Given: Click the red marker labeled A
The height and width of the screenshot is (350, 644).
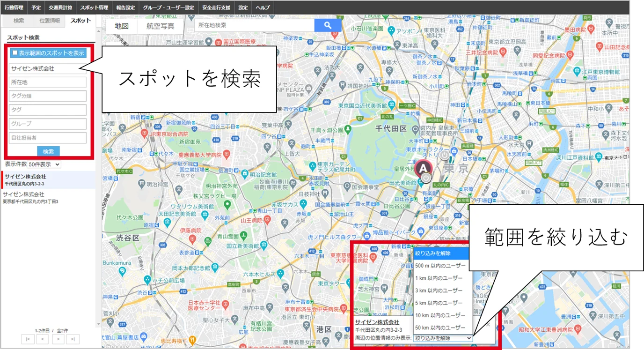Looking at the screenshot, I should click(423, 169).
